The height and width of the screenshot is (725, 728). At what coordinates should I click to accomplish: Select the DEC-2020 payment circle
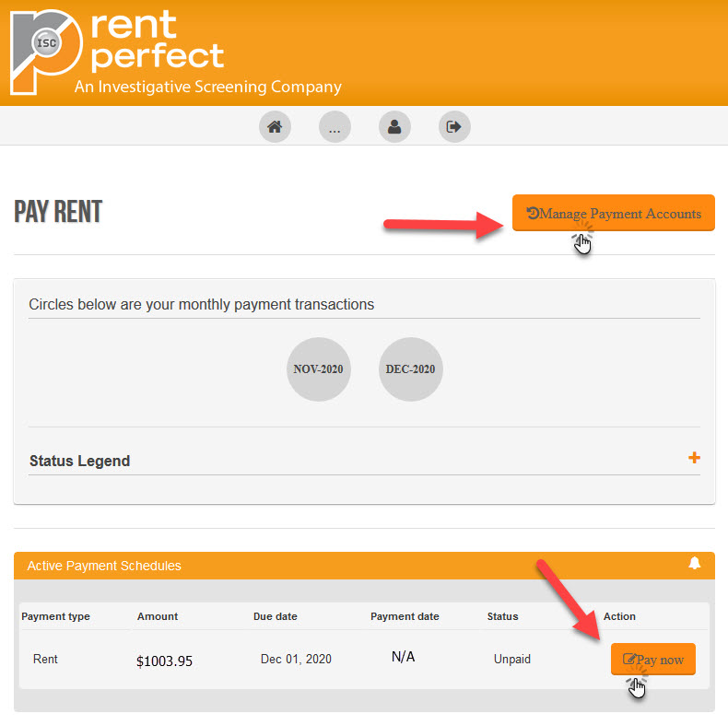[410, 369]
